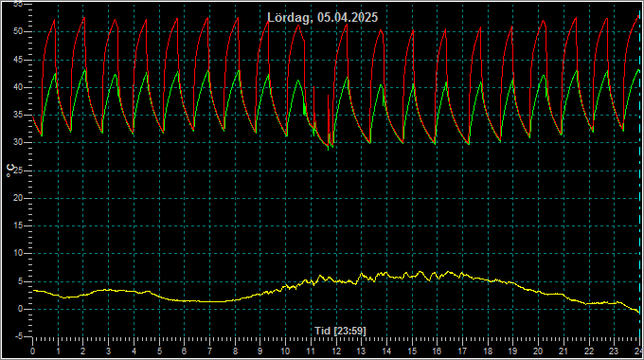Click the 10 value on temperature axis
Viewport: 644px width, 360px height.
(18, 254)
